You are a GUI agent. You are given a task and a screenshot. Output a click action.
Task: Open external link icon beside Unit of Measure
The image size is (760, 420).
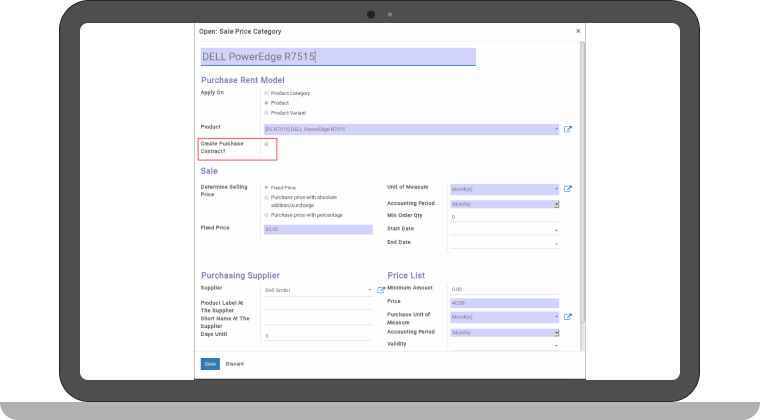click(568, 189)
